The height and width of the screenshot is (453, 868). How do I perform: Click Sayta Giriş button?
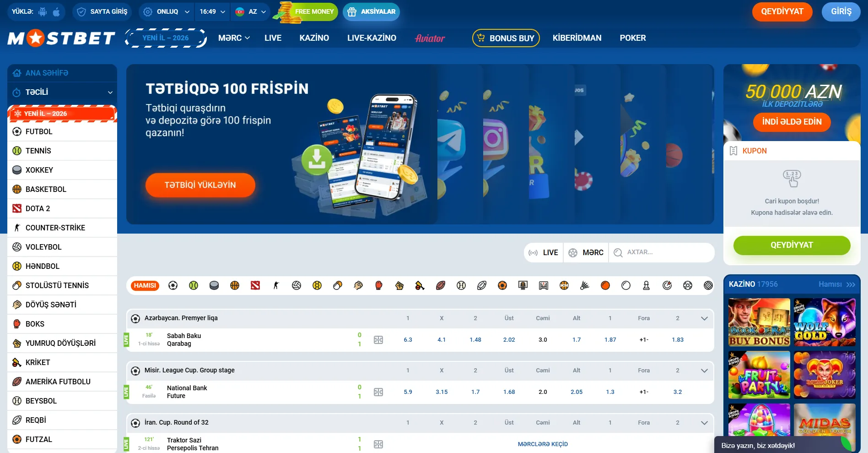coord(102,12)
